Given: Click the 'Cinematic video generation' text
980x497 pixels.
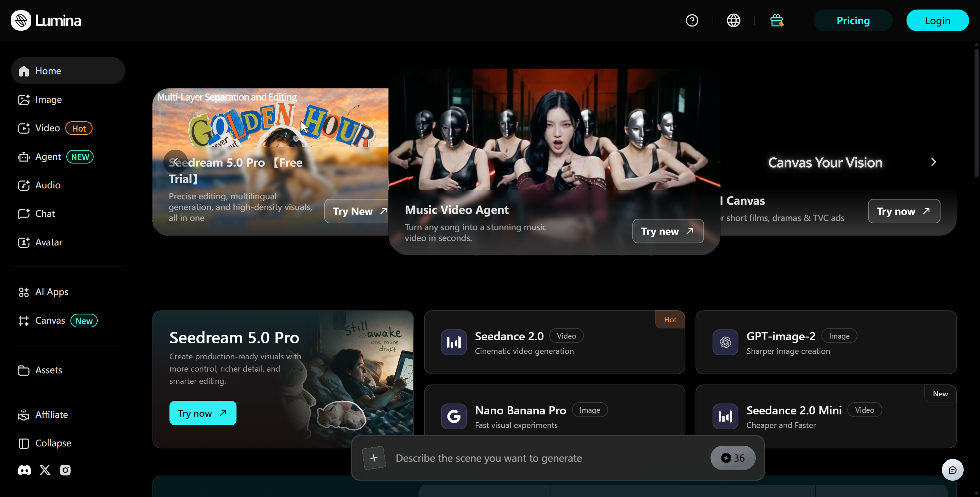Looking at the screenshot, I should pos(524,351).
